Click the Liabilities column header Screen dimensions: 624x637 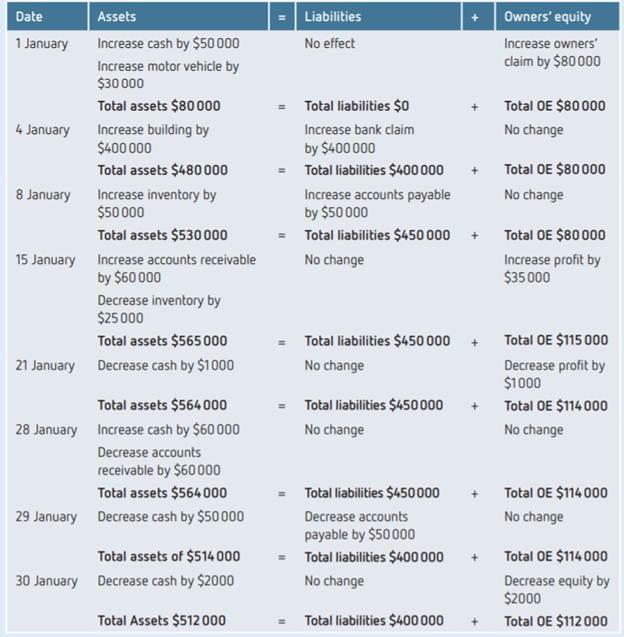click(x=333, y=16)
